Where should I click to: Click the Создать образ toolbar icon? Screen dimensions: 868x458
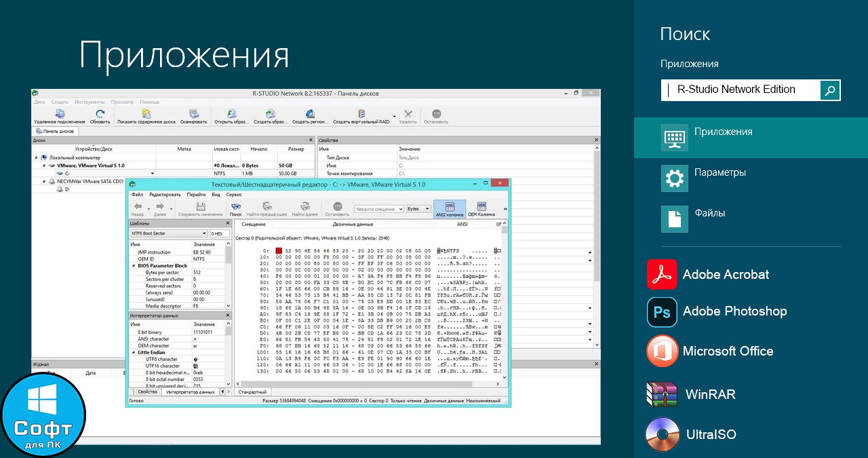271,114
